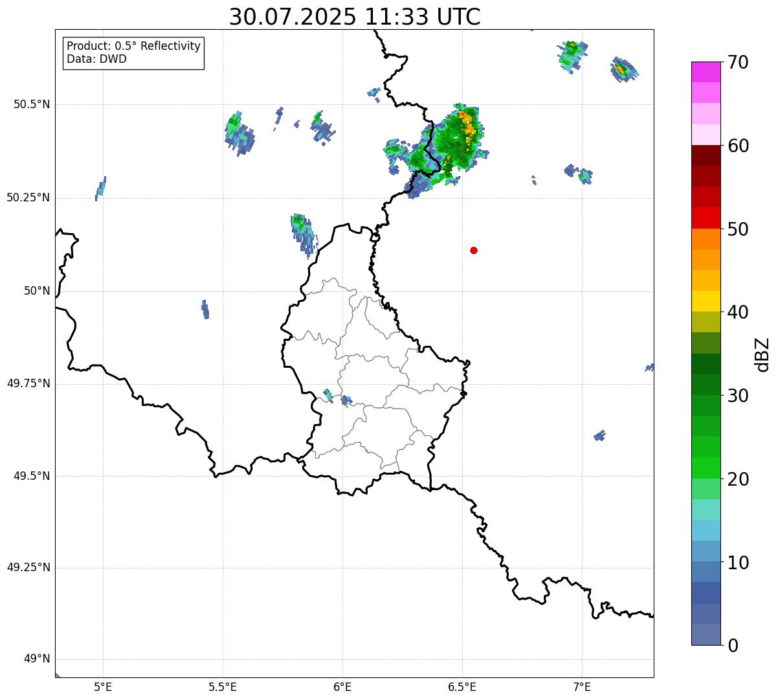Image resolution: width=778 pixels, height=700 pixels.
Task: Click the Data: DWD label
Action: [96, 60]
